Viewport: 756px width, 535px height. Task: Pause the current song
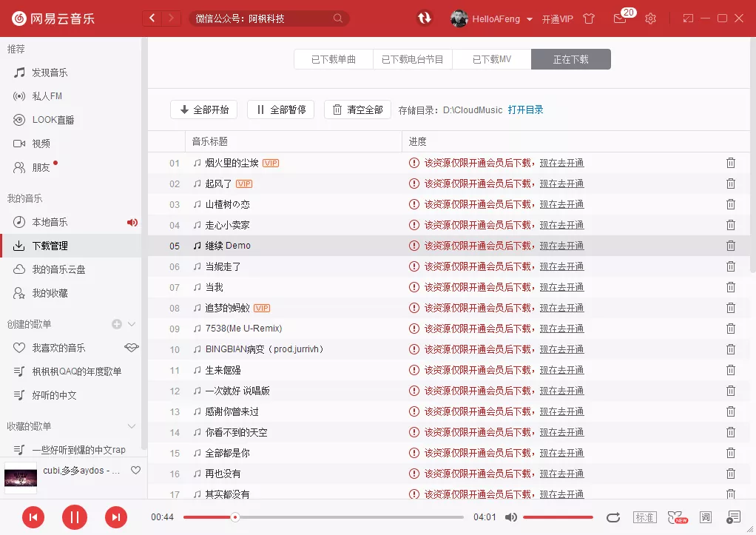[x=75, y=518]
